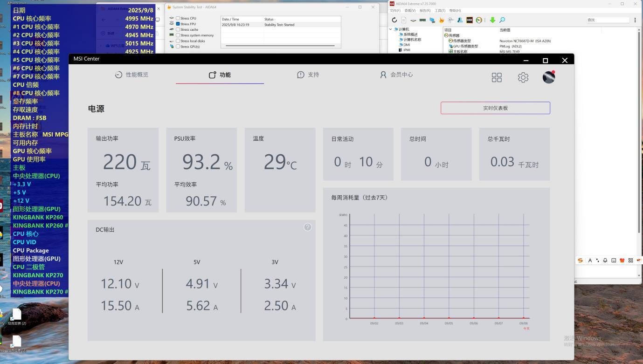This screenshot has width=643, height=364.
Task: Open the MSI Center user avatar
Action: tap(549, 77)
